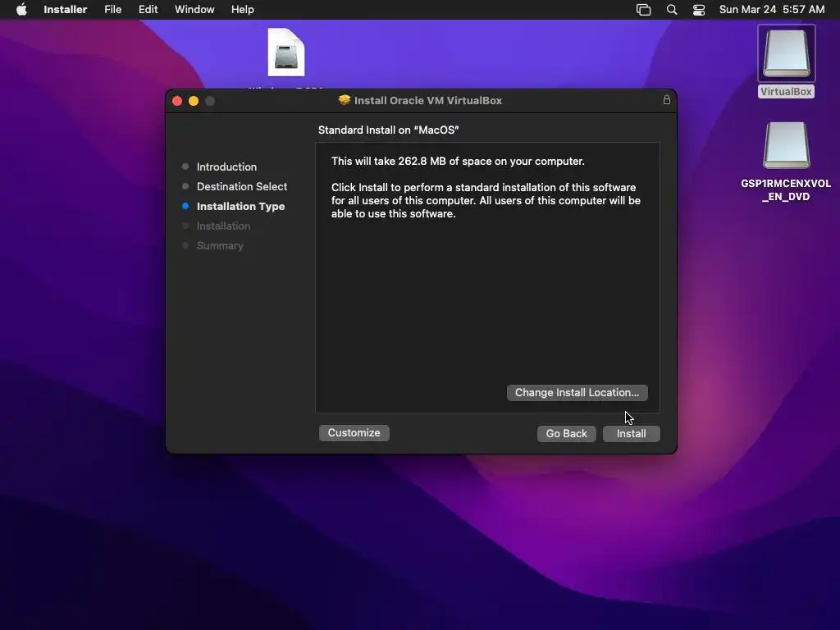Click the dimmed Installation step
840x630 pixels.
pos(223,226)
